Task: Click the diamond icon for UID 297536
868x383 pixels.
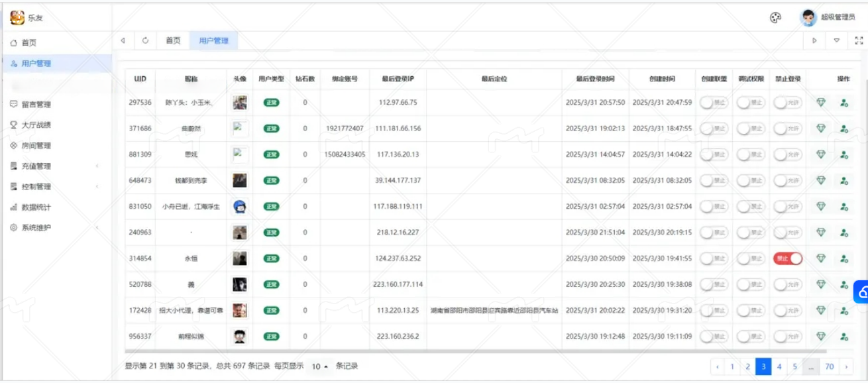Action: coord(821,103)
